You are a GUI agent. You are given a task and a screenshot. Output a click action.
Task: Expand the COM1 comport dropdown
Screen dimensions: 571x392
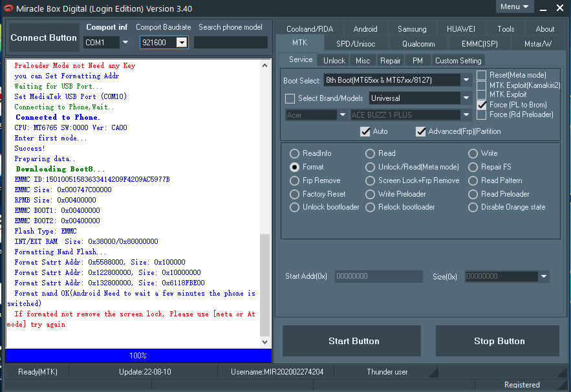coord(125,42)
